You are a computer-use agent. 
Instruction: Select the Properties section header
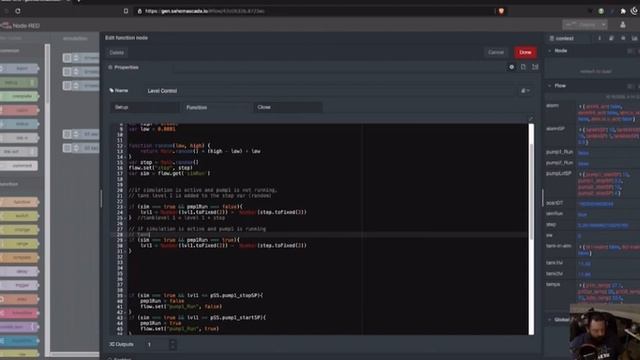[x=124, y=67]
